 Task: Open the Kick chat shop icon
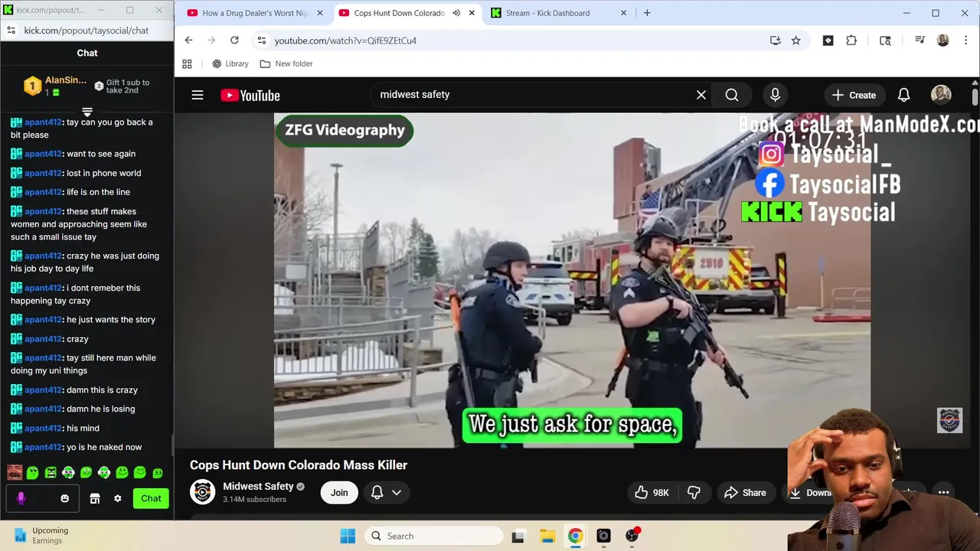(x=95, y=499)
